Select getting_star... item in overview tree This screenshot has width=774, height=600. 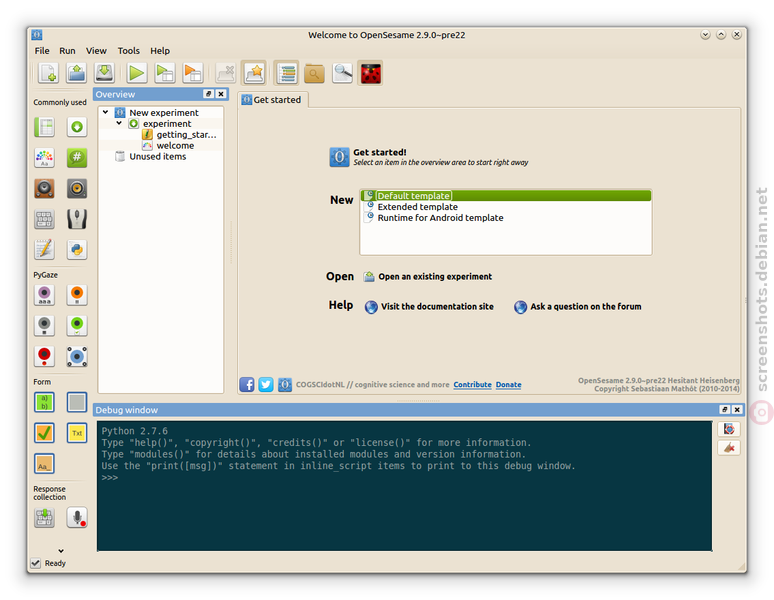tap(180, 135)
